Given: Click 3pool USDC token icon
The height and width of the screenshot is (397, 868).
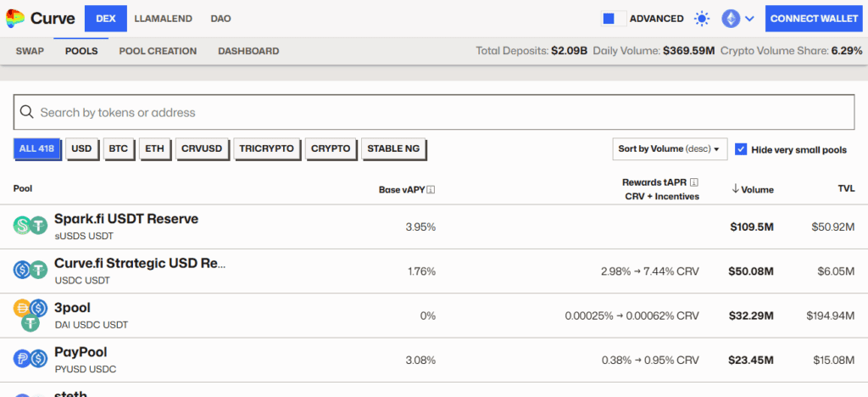Looking at the screenshot, I should [x=38, y=308].
